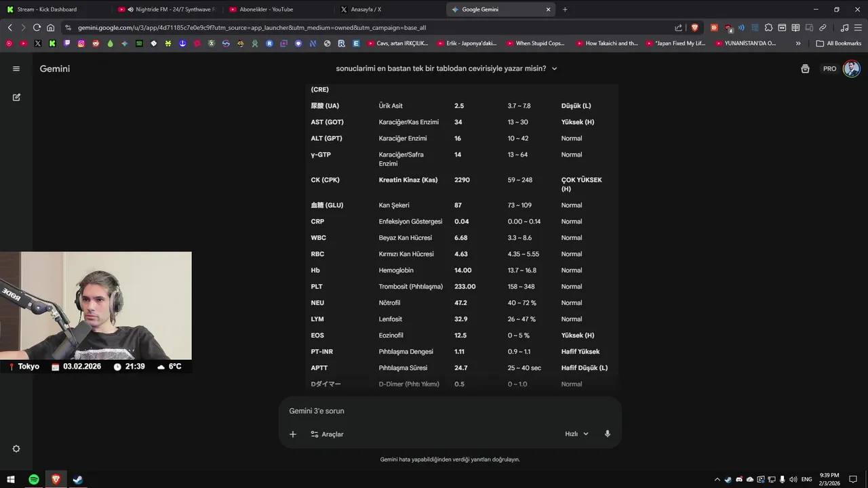
Task: Switch to the Nightride FM Synthwave tab
Action: click(x=166, y=9)
